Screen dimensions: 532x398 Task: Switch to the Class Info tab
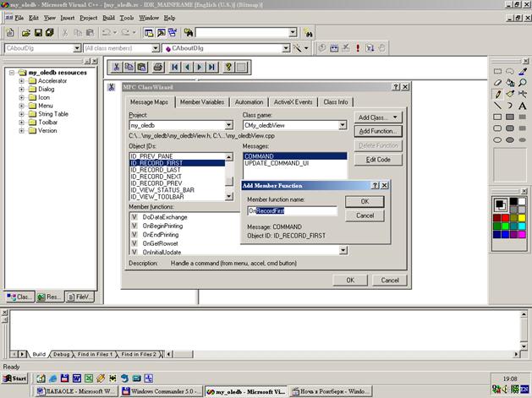[x=336, y=102]
